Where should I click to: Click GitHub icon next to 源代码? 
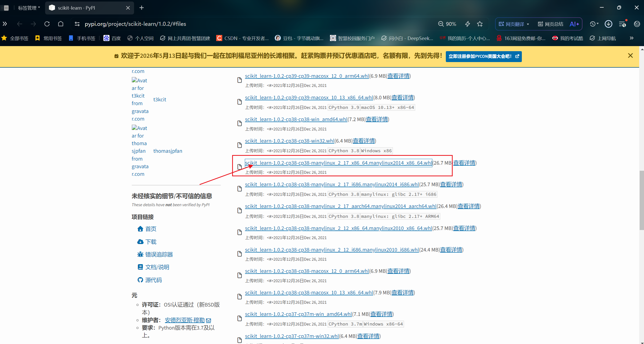(x=140, y=280)
